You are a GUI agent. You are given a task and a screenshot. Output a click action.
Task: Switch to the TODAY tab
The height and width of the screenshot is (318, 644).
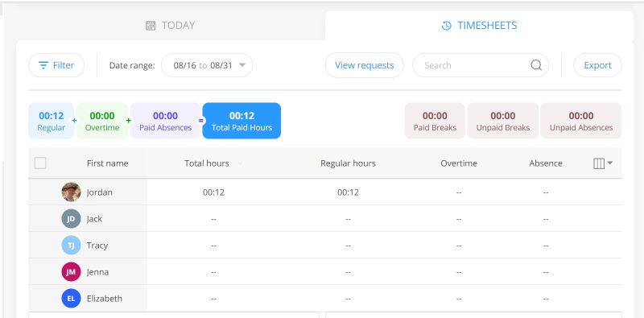(170, 26)
